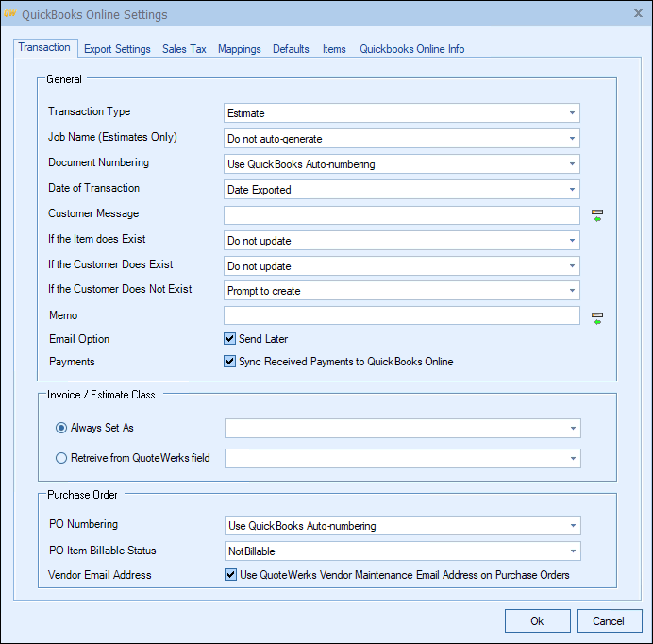Select Retreive from QuoteWerks field option
The image size is (653, 644).
(62, 458)
